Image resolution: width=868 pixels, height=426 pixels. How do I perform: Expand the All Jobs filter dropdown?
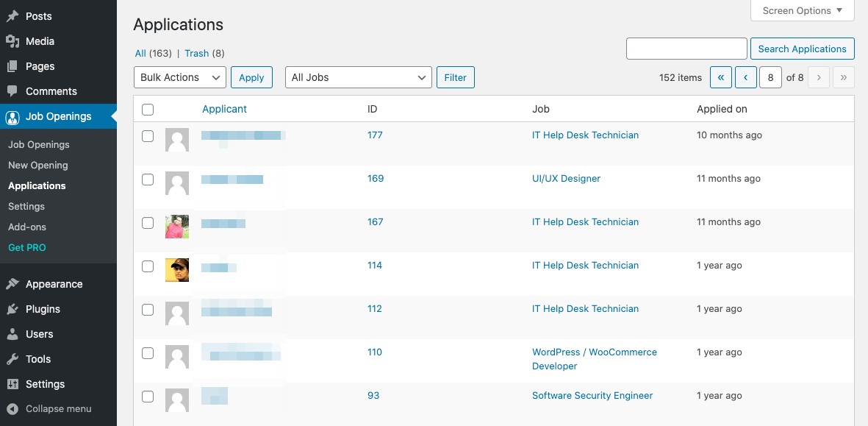(x=358, y=77)
